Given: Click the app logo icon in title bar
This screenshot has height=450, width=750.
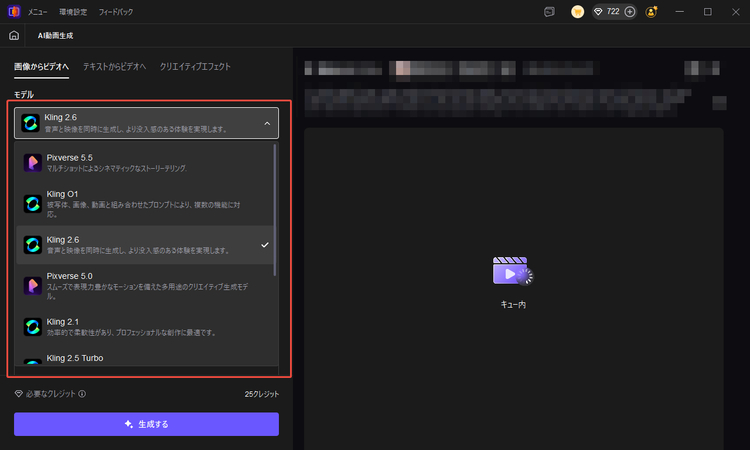Looking at the screenshot, I should [14, 11].
